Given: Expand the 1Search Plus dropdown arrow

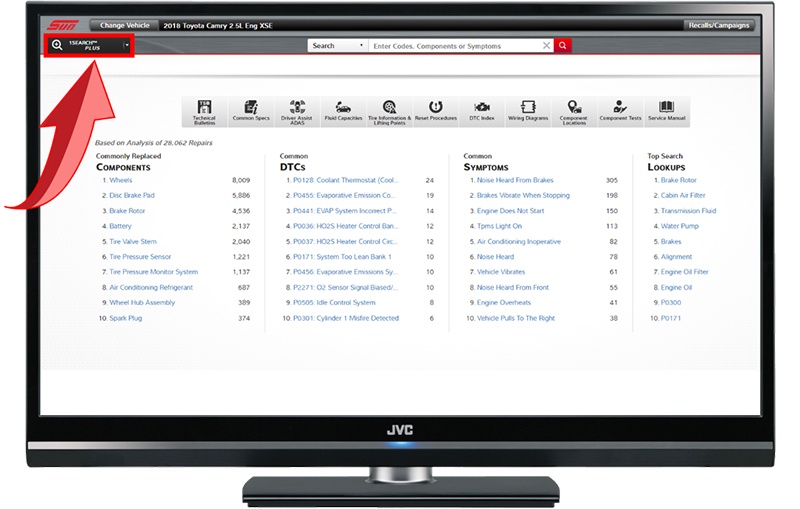Looking at the screenshot, I should (127, 45).
